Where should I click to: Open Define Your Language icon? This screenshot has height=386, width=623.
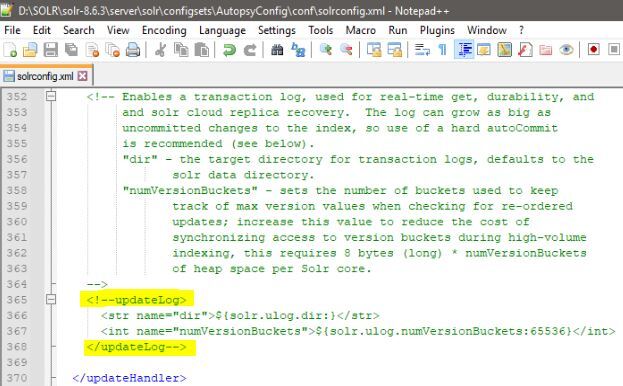pyautogui.click(x=484, y=50)
